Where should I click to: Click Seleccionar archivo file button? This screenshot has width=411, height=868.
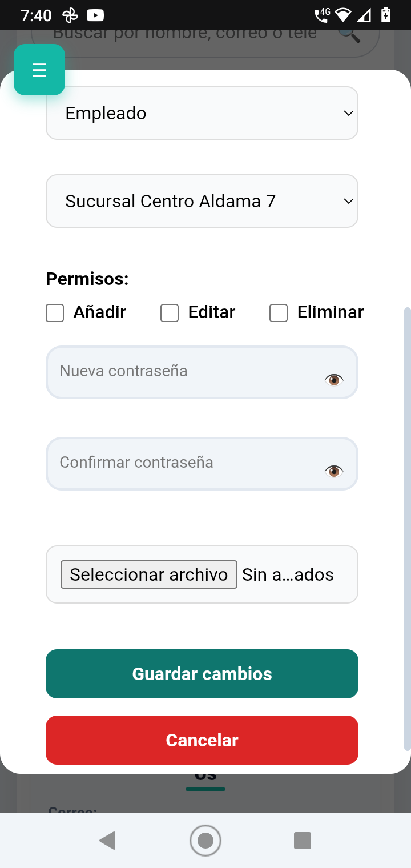click(149, 574)
